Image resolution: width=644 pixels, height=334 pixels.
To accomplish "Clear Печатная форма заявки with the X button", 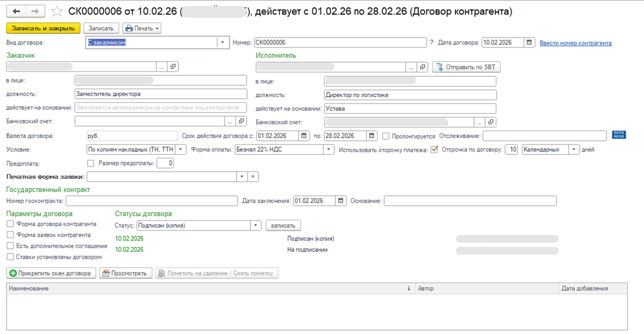I will (x=253, y=177).
